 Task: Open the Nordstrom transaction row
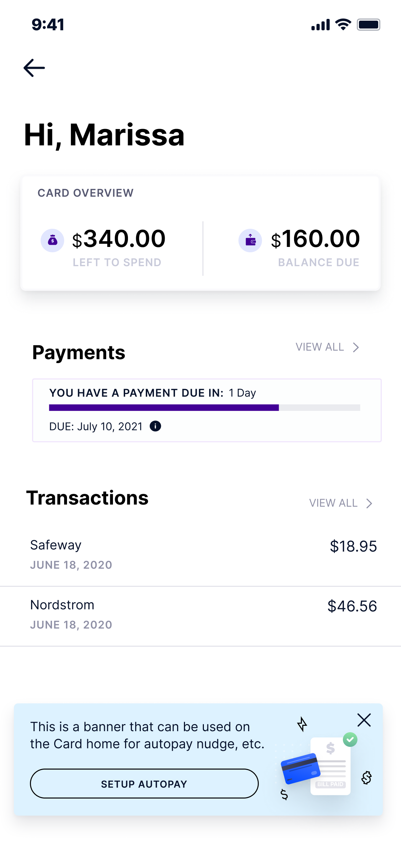click(200, 614)
